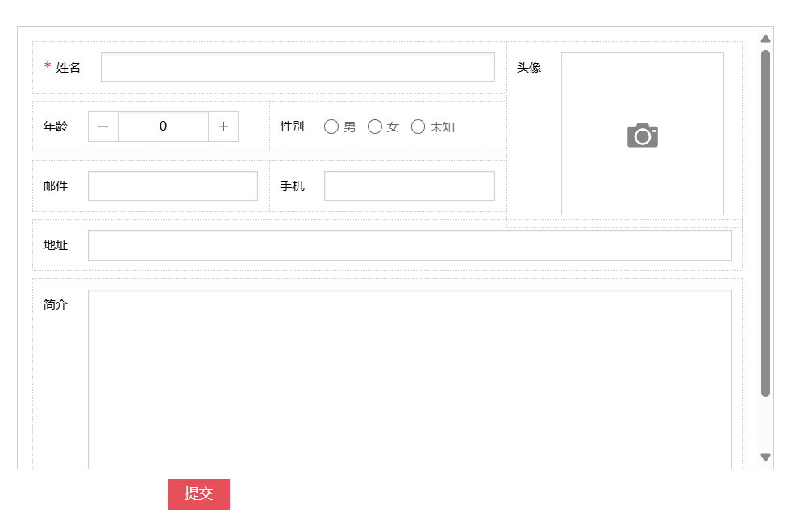This screenshot has height=517, width=812.
Task: Click the 邮件 label text
Action: pyautogui.click(x=56, y=186)
